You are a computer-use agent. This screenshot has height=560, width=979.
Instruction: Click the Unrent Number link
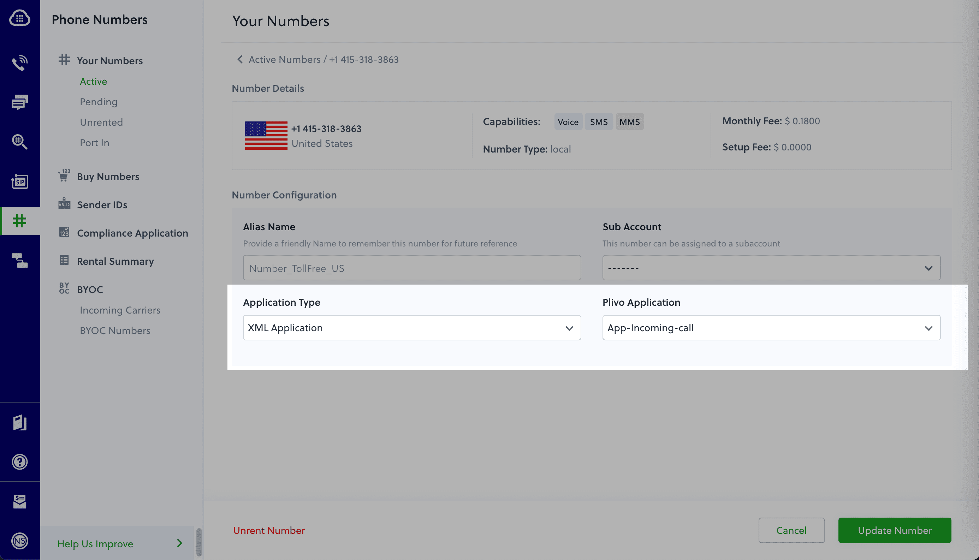point(269,530)
